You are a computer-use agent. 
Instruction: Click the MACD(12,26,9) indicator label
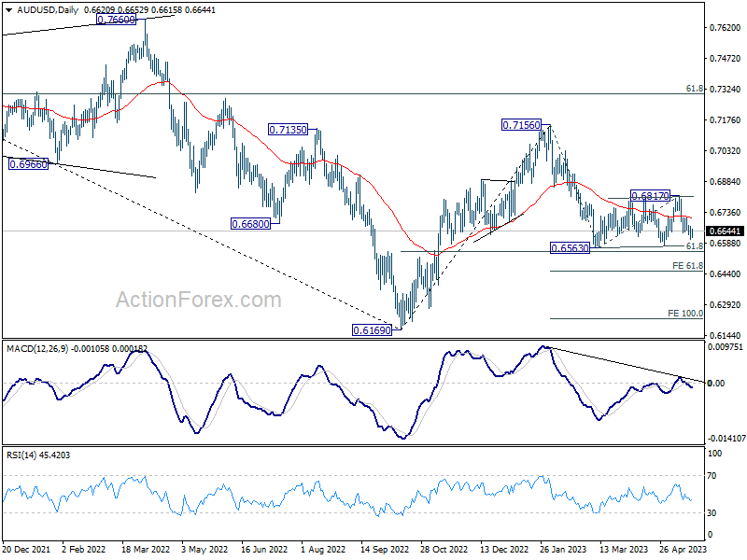coord(37,349)
